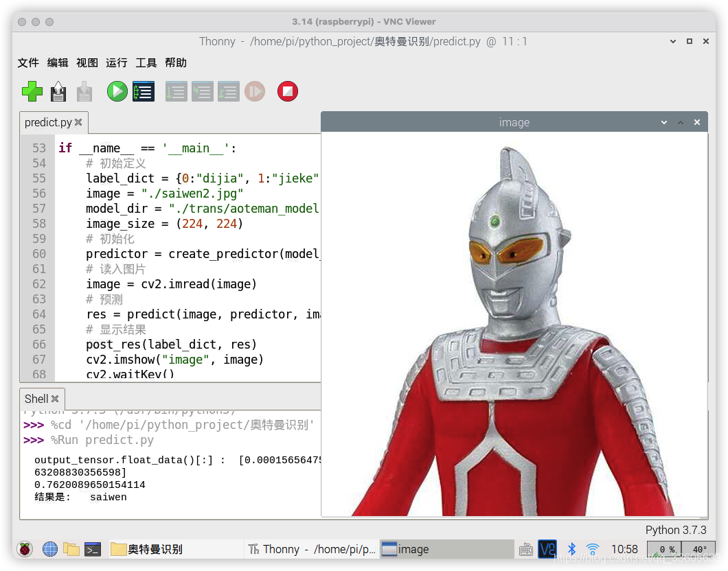Click line 60 create_predictor code
728x571 pixels.
point(203,254)
